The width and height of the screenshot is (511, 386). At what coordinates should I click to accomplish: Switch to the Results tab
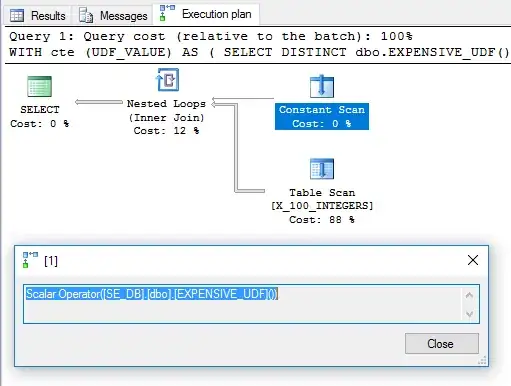point(38,15)
